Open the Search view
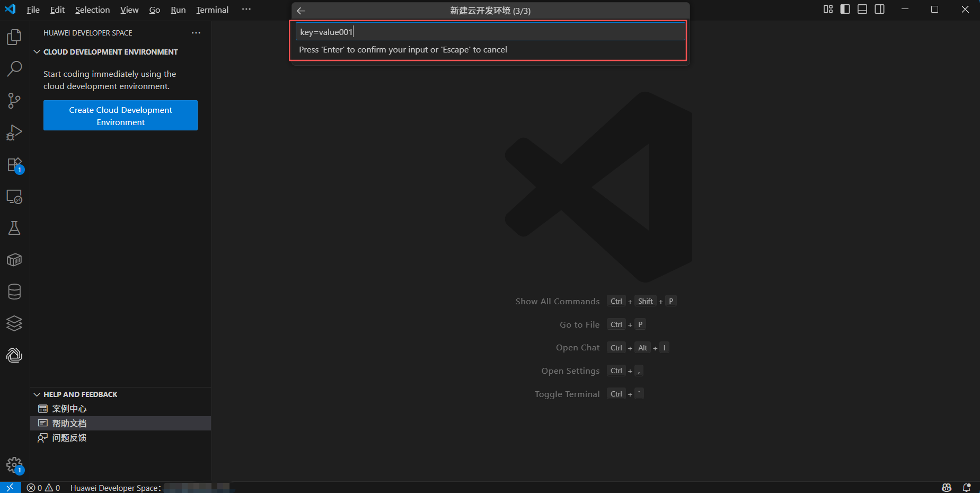The image size is (980, 493). coord(14,68)
